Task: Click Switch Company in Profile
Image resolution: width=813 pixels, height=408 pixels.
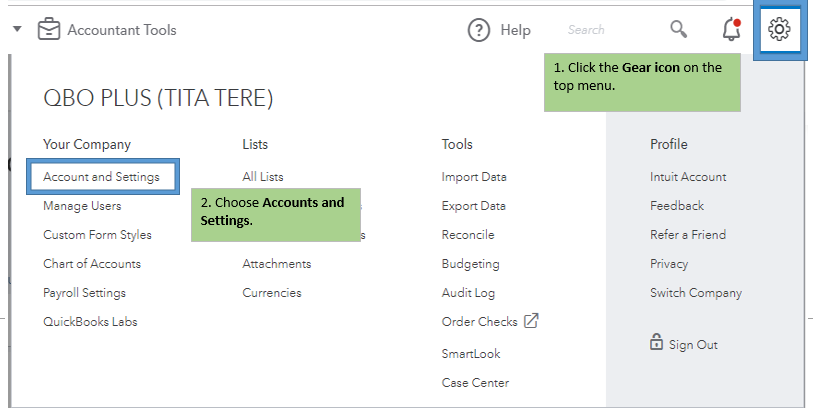Action: (x=696, y=293)
